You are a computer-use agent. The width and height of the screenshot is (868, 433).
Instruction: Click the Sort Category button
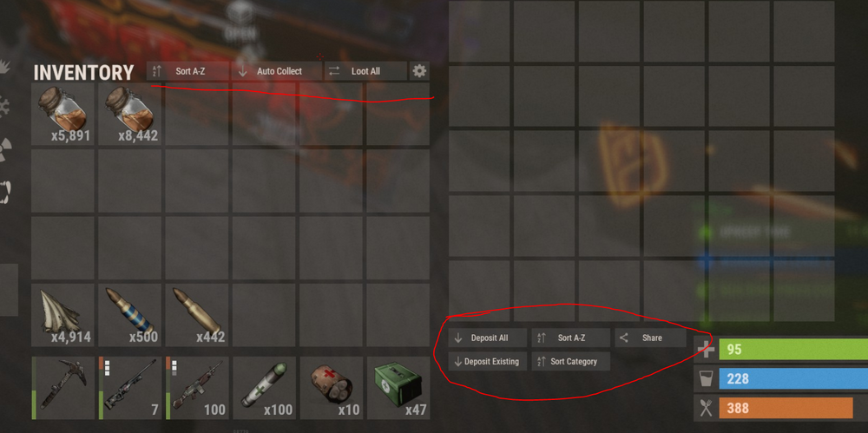(x=571, y=362)
